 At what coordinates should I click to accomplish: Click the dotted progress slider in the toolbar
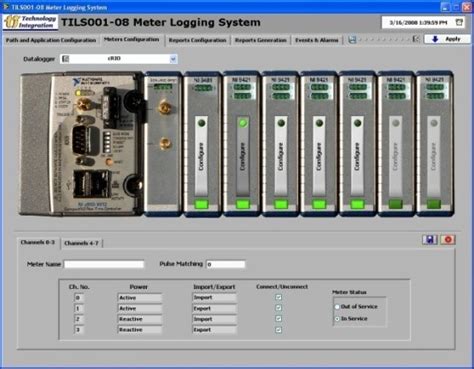(x=384, y=40)
